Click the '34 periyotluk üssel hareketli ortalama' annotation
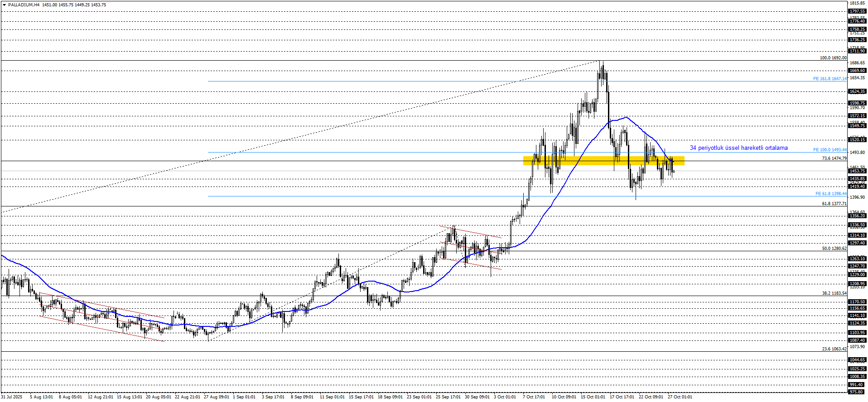This screenshot has width=868, height=402. (738, 148)
